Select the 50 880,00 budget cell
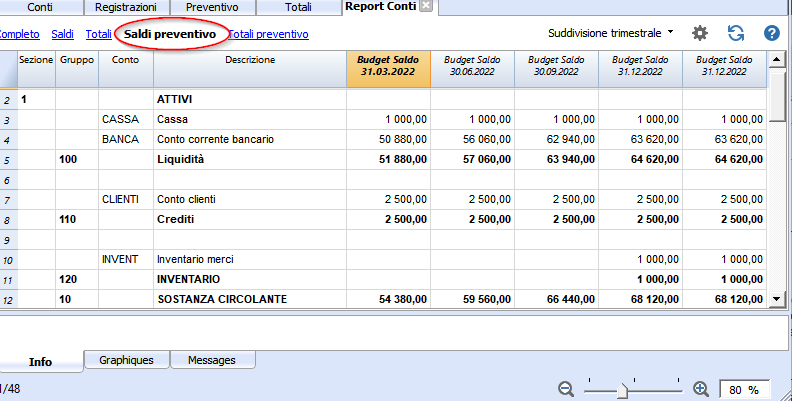The width and height of the screenshot is (792, 401). coord(388,139)
